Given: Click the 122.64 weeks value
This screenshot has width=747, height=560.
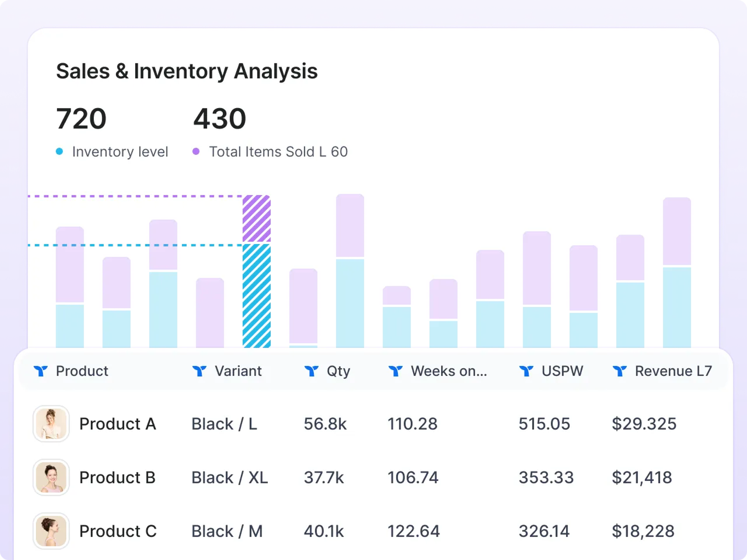Looking at the screenshot, I should click(414, 531).
